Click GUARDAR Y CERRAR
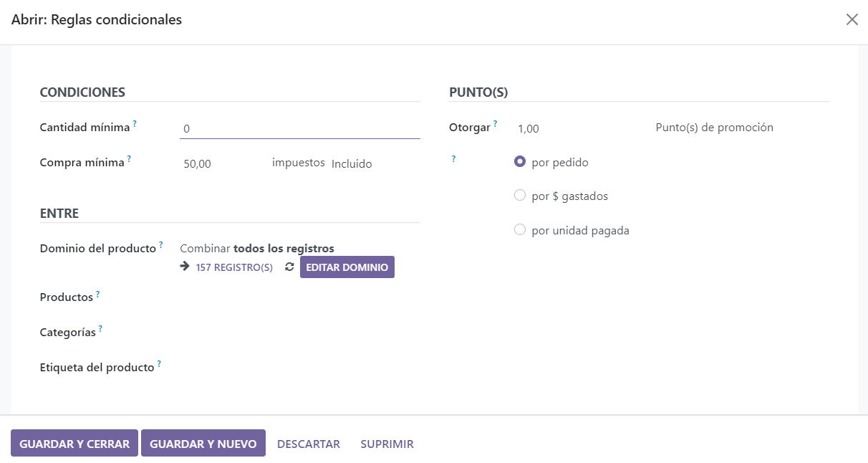Screen dimensions: 868x463 [x=74, y=442]
